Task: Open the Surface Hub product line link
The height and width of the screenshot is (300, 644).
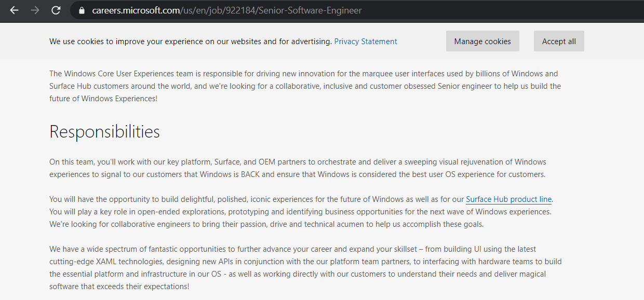Action: click(x=509, y=199)
